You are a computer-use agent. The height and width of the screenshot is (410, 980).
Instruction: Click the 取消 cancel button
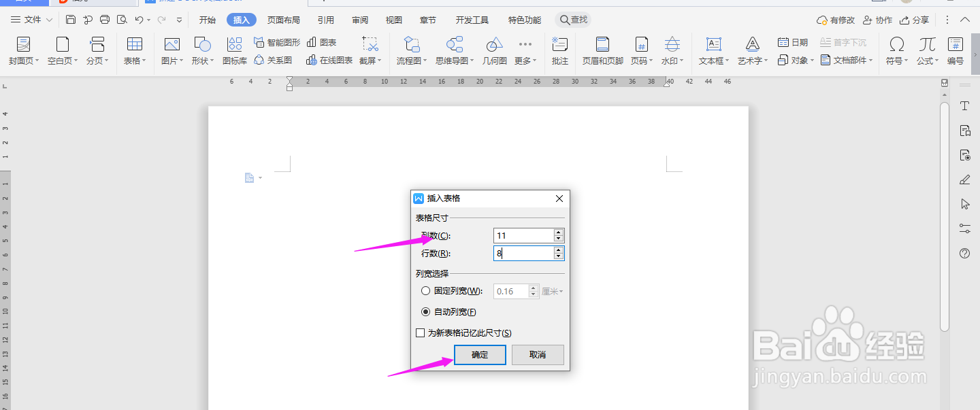(538, 355)
